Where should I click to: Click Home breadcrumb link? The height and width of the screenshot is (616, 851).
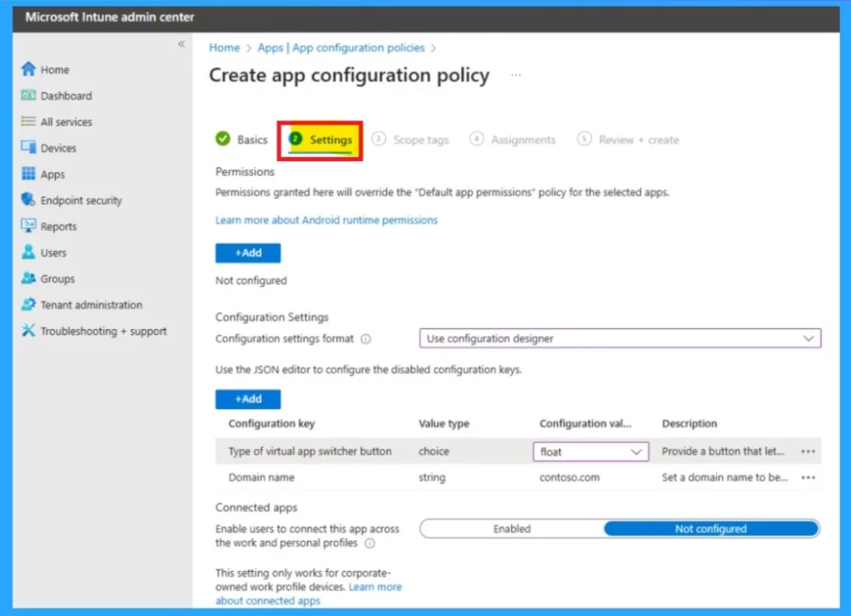coord(224,47)
